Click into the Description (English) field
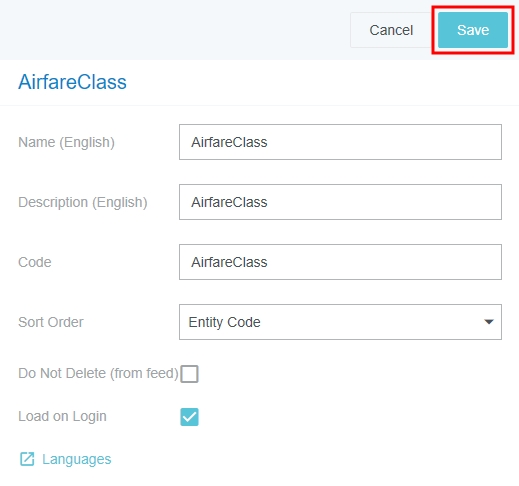The height and width of the screenshot is (486, 519). tap(340, 202)
